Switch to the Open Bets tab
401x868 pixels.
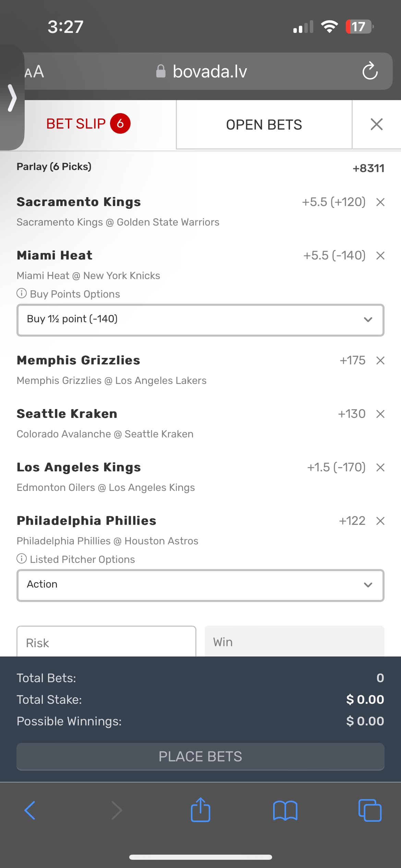pyautogui.click(x=264, y=124)
